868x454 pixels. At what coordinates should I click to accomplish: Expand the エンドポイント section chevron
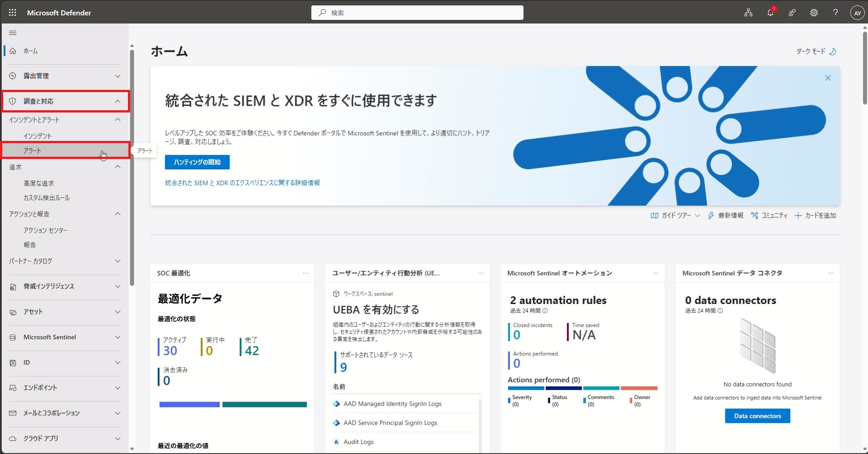[x=118, y=388]
